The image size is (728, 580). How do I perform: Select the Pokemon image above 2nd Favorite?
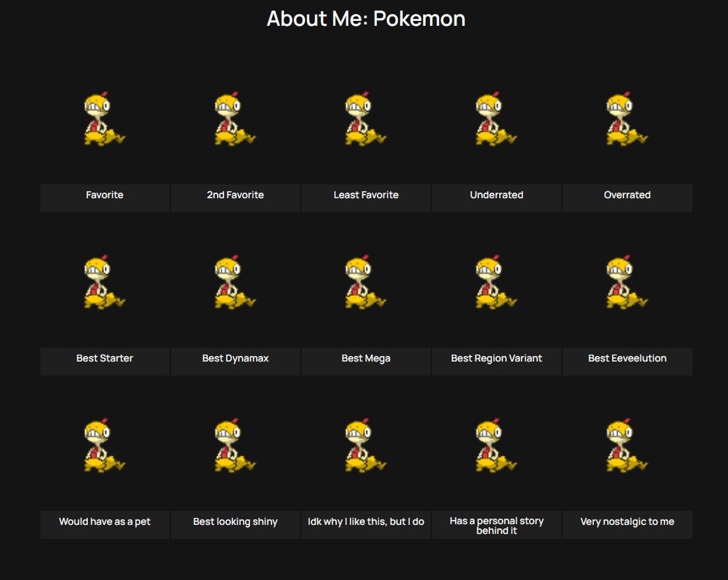pos(235,119)
